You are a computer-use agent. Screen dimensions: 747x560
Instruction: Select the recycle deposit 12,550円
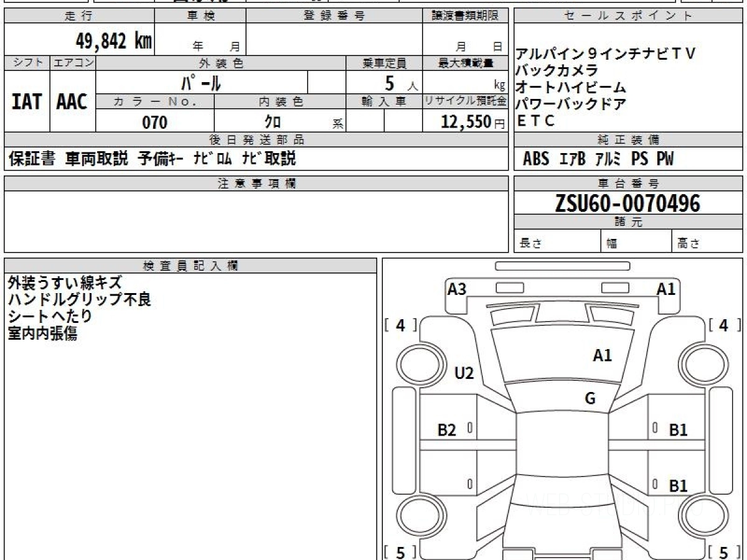pyautogui.click(x=474, y=122)
